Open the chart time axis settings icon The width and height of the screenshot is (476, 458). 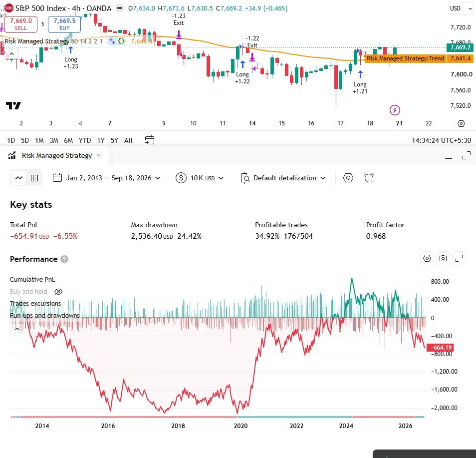point(461,123)
